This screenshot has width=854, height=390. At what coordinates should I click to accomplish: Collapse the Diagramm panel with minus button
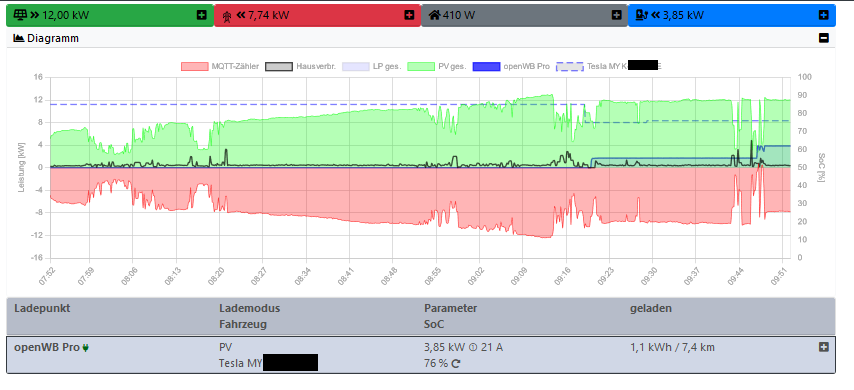(824, 38)
